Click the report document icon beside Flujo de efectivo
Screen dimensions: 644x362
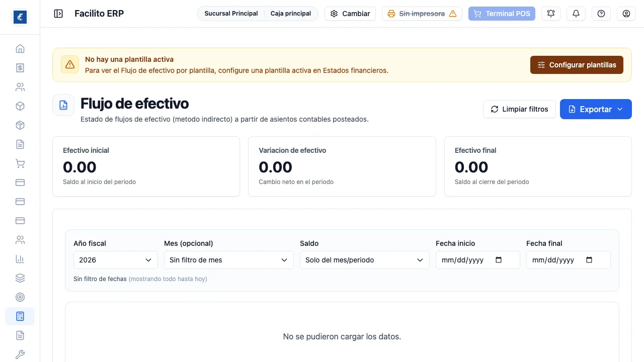[63, 105]
